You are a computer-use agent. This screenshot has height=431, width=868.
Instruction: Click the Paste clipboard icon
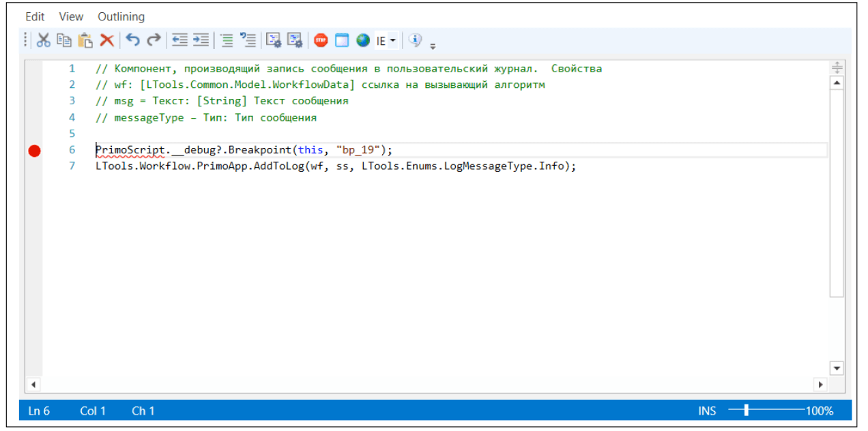[x=85, y=40]
